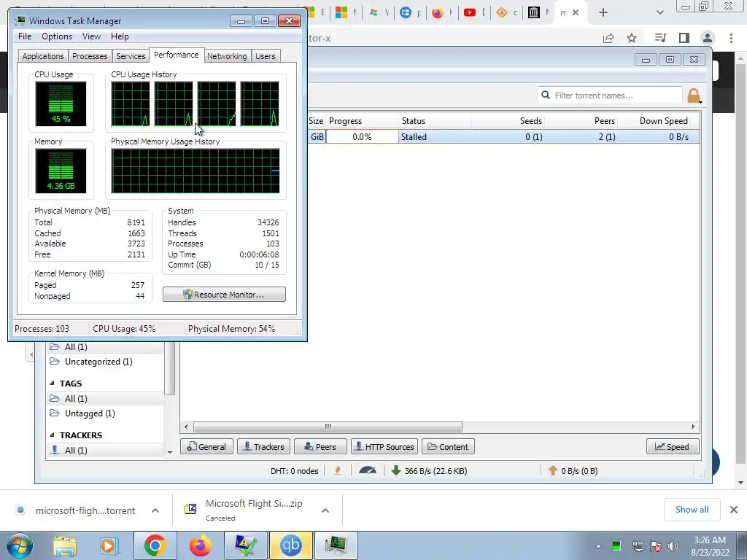Open a new Chrome tab
The image size is (747, 560).
tap(603, 13)
